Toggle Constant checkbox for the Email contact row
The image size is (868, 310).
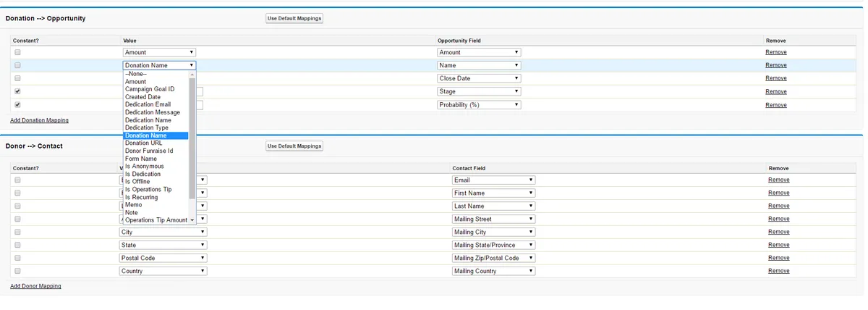[17, 180]
